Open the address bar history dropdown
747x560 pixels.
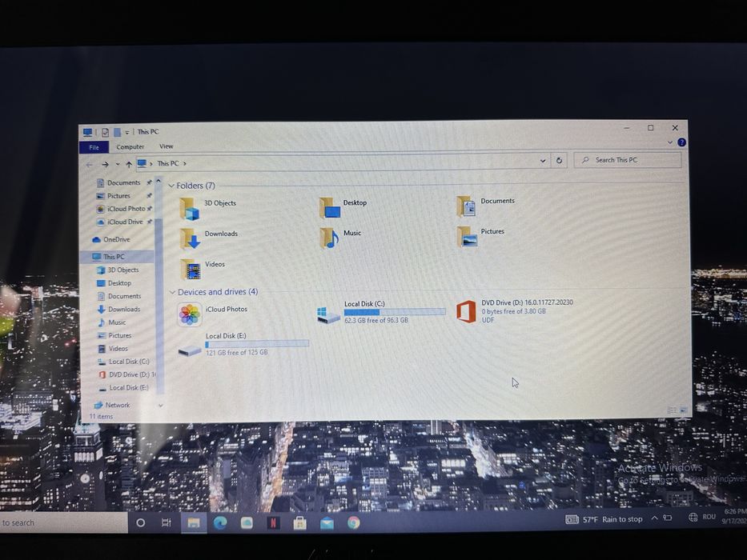tap(543, 161)
